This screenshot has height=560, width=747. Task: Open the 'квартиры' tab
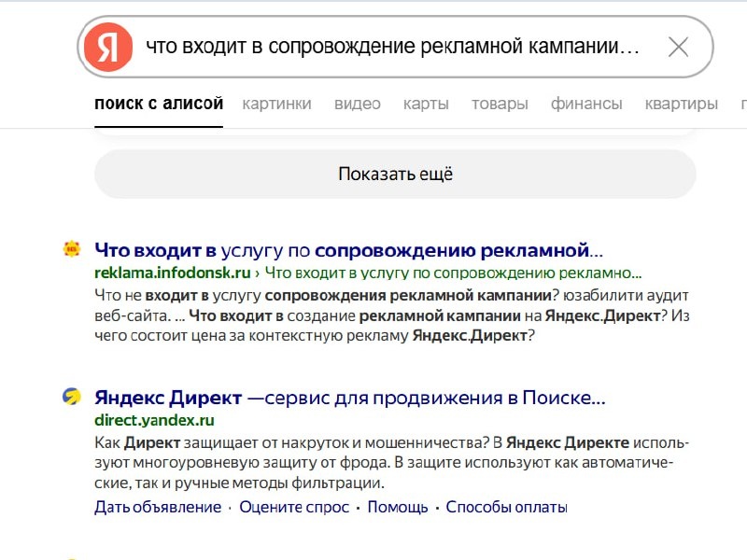[682, 104]
